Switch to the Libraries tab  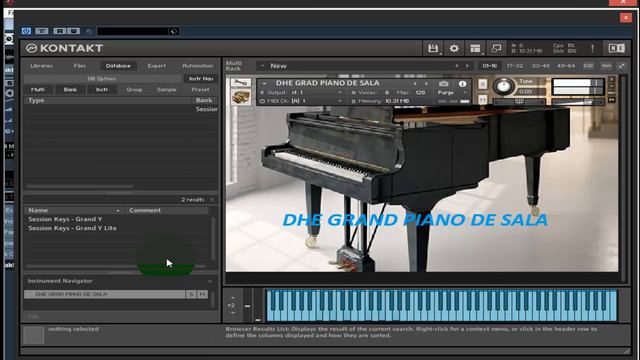click(x=42, y=66)
